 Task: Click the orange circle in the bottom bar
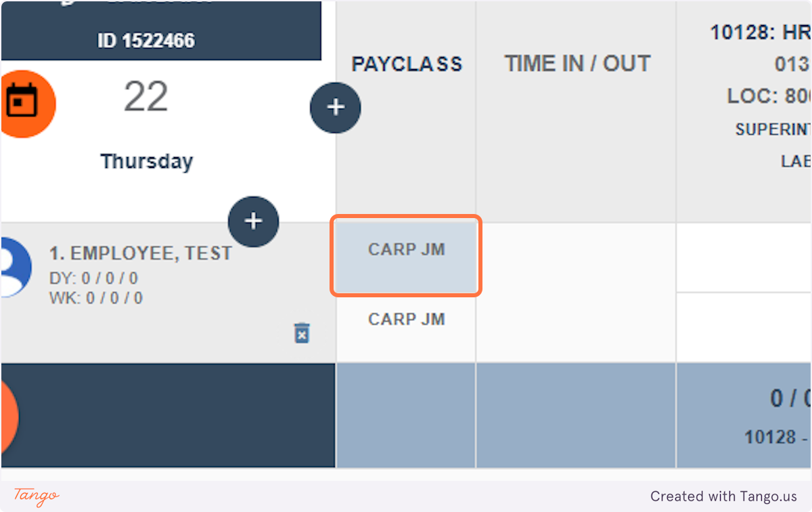[x=8, y=416]
